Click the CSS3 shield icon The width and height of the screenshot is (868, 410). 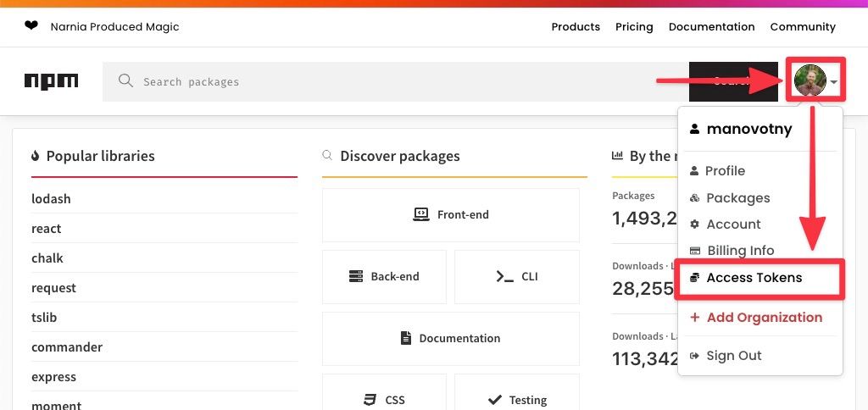[370, 400]
